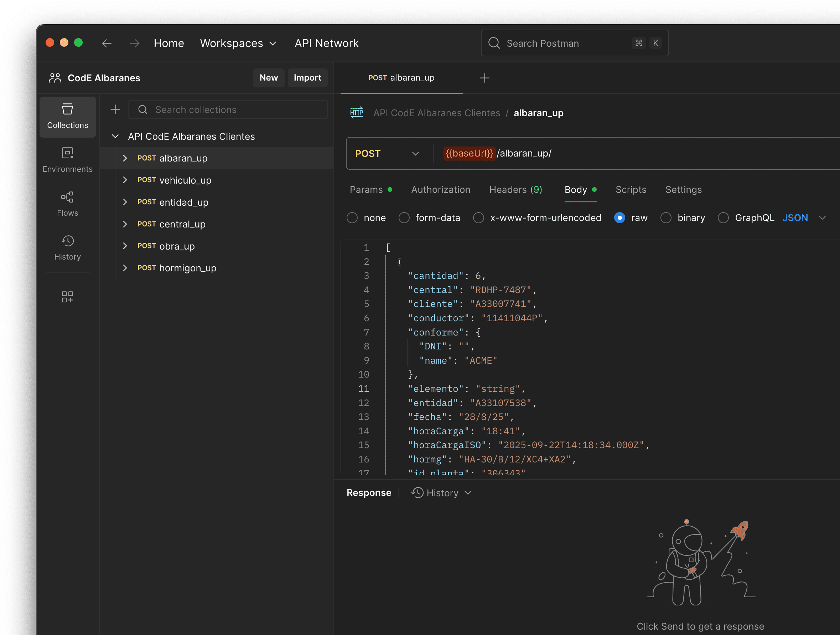The image size is (840, 635).
Task: Open the POST method dropdown
Action: (387, 154)
